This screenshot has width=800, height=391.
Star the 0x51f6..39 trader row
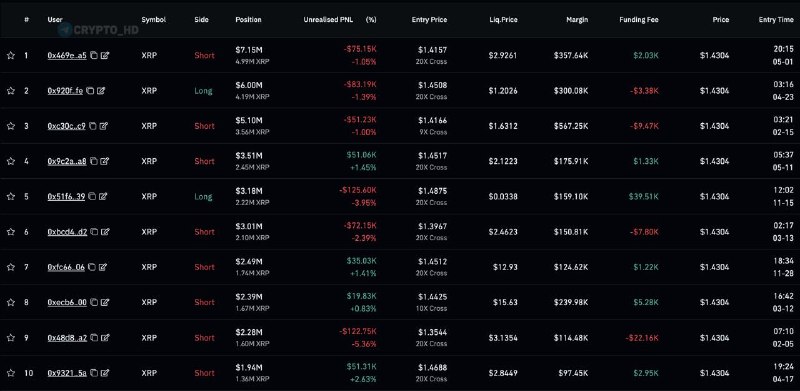point(11,197)
